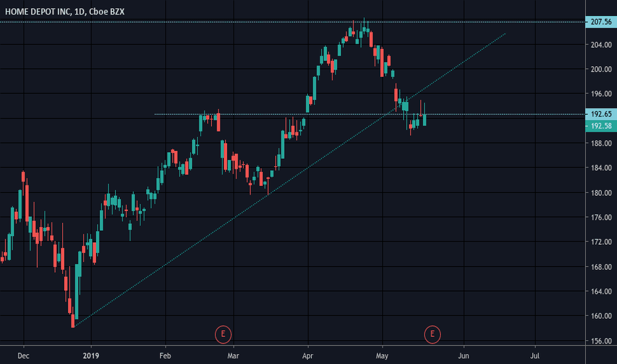Viewport: 617px width, 364px height.
Task: Click the Dec label on time axis
Action: click(x=24, y=356)
